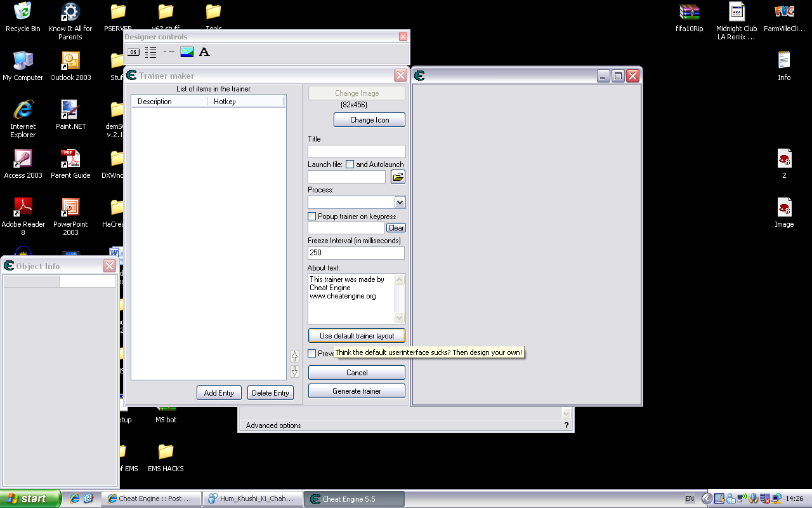Pick the dashed line cheat control
This screenshot has width=812, height=508.
coord(168,51)
